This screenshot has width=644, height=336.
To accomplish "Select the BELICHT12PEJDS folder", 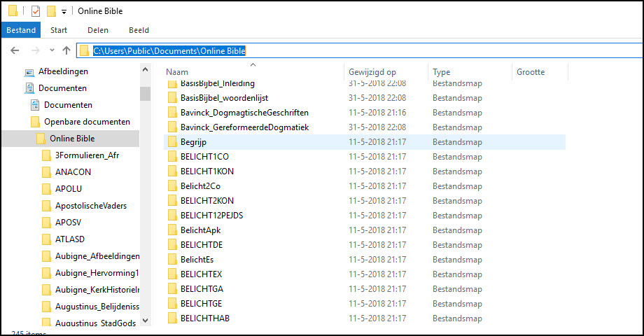I will (211, 216).
